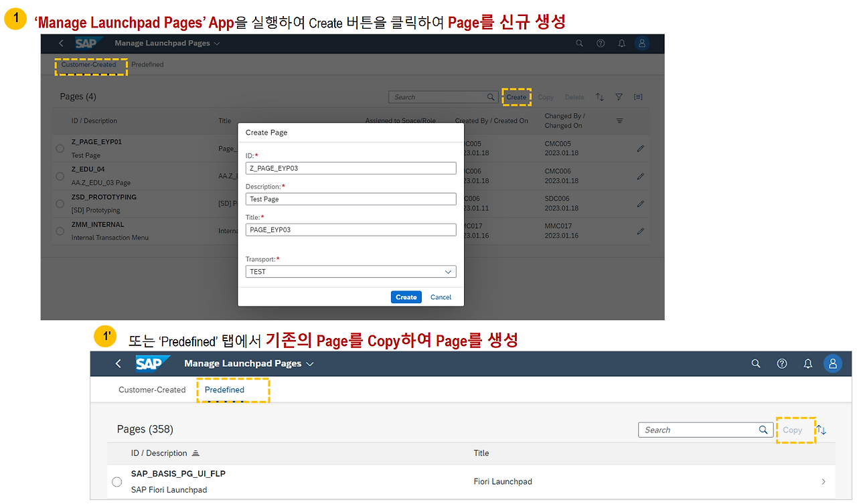This screenshot has height=504, width=857.
Task: Expand Manage Launchpad Pages title menu in Pages (358) screen
Action: (x=309, y=364)
